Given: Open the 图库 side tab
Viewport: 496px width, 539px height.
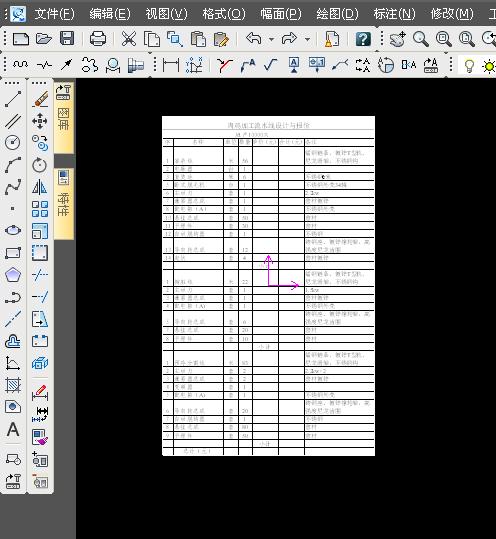Looking at the screenshot, I should [64, 118].
